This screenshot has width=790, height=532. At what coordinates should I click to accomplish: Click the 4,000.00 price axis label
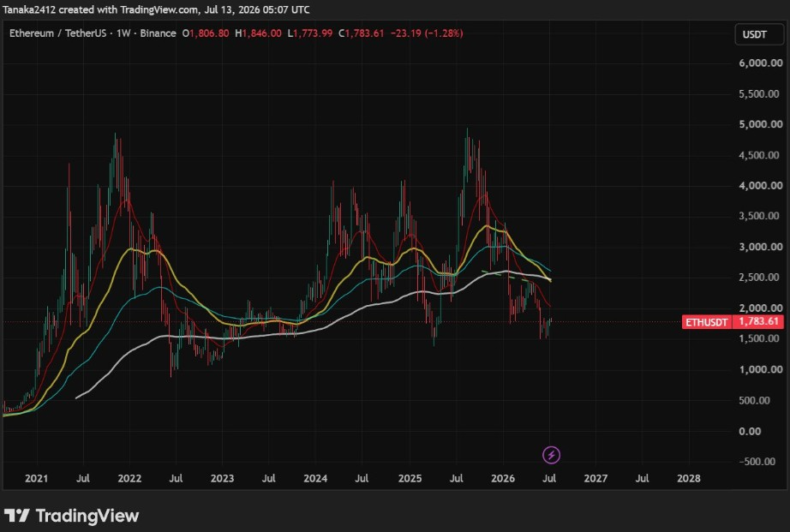click(761, 186)
